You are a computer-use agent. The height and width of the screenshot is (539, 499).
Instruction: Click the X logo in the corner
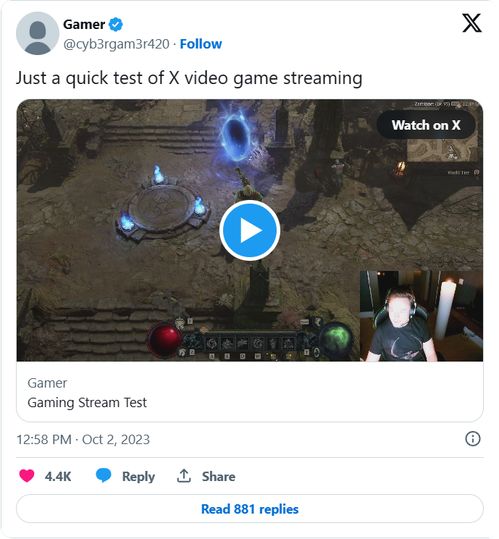pyautogui.click(x=472, y=23)
